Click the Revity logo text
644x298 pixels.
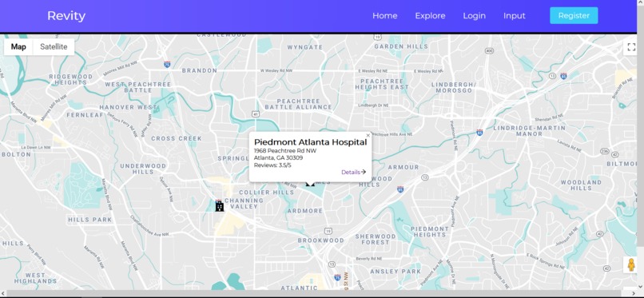click(x=66, y=16)
